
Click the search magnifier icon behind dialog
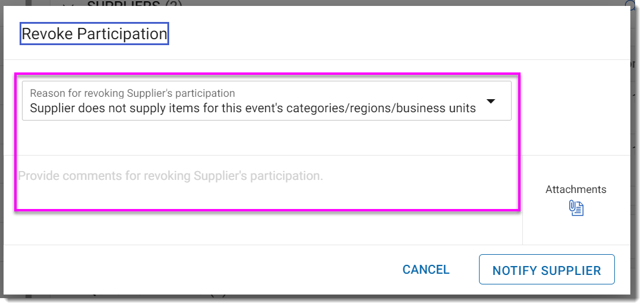coord(631,4)
